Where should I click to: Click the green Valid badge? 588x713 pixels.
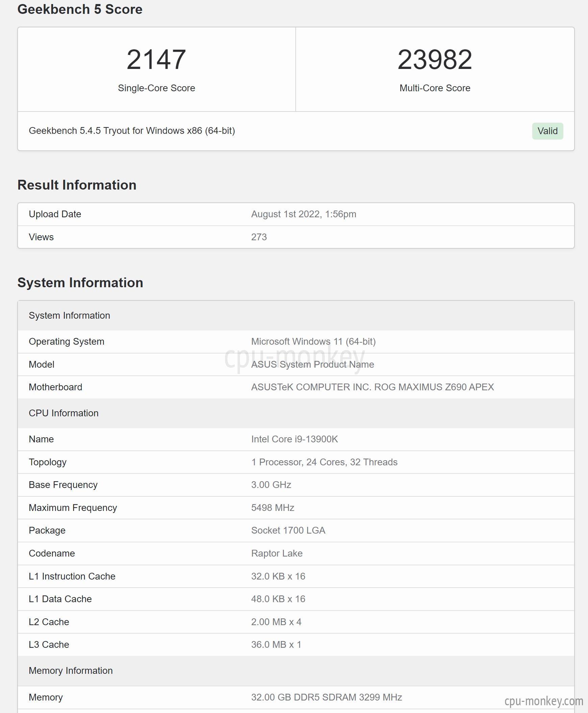pyautogui.click(x=547, y=131)
